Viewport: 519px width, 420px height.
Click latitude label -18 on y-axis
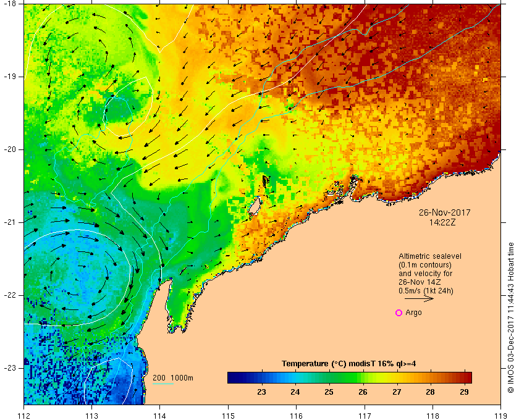point(10,4)
